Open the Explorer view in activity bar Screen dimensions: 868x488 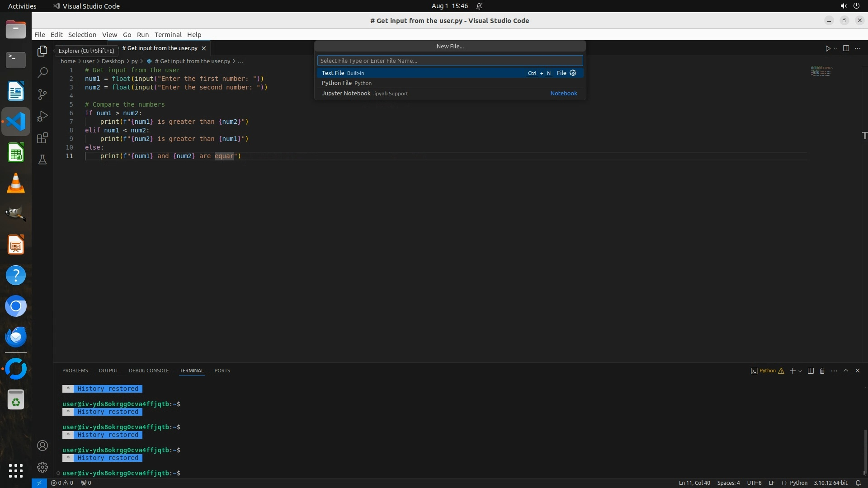point(42,51)
